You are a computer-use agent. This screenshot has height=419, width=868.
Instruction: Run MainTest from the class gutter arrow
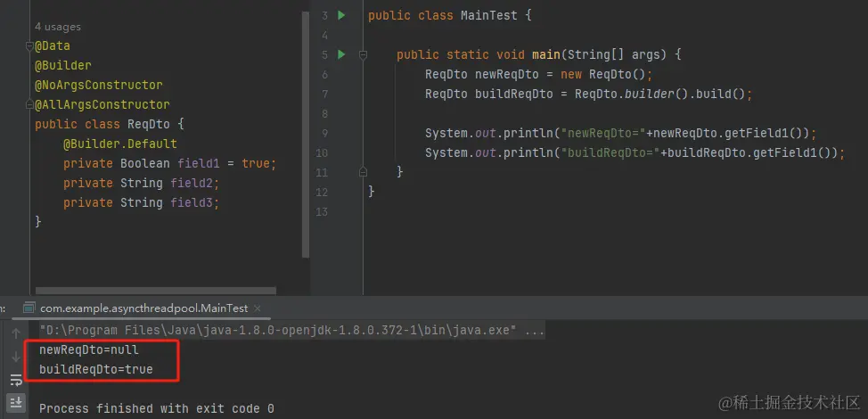[x=341, y=15]
